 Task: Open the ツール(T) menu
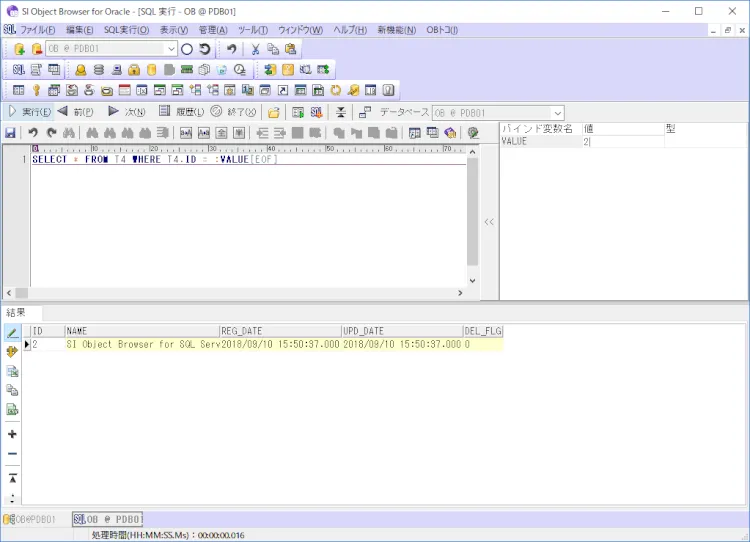tap(253, 30)
